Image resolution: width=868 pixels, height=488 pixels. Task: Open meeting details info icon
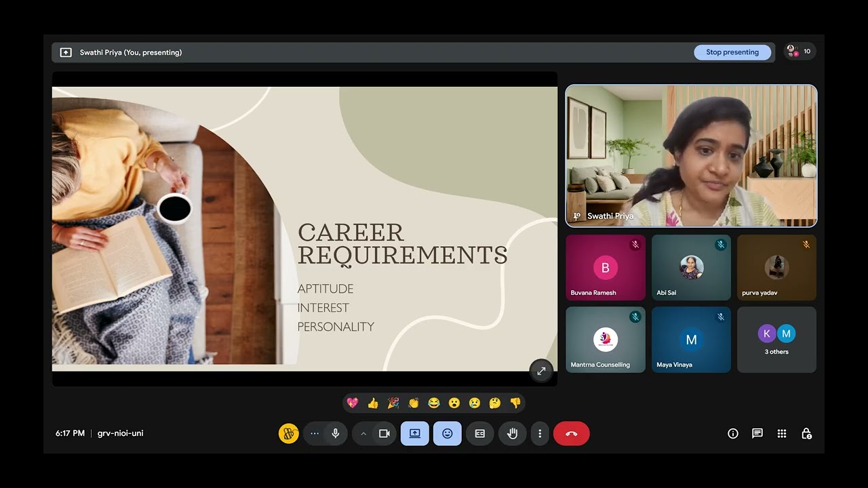point(733,434)
